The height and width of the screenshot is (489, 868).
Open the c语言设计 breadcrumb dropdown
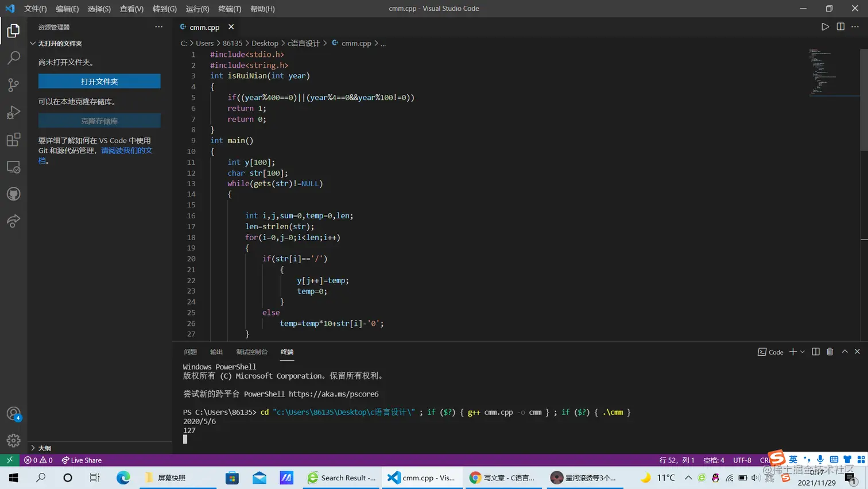pyautogui.click(x=304, y=44)
